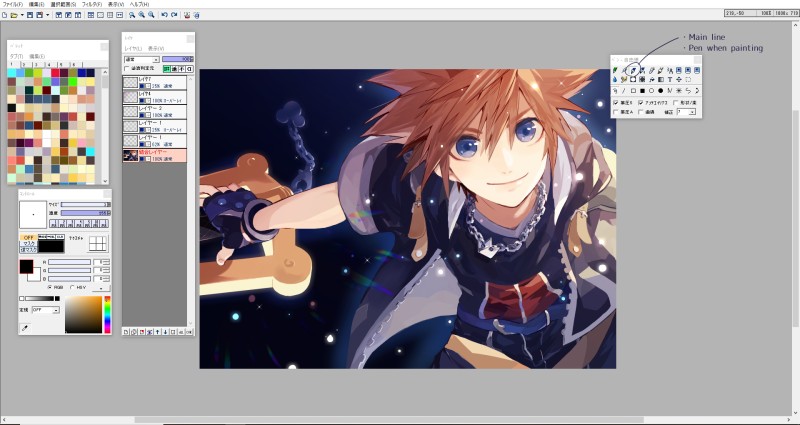800x425 pixels.
Task: Open the 選択範囲(S) menu
Action: 63,4
